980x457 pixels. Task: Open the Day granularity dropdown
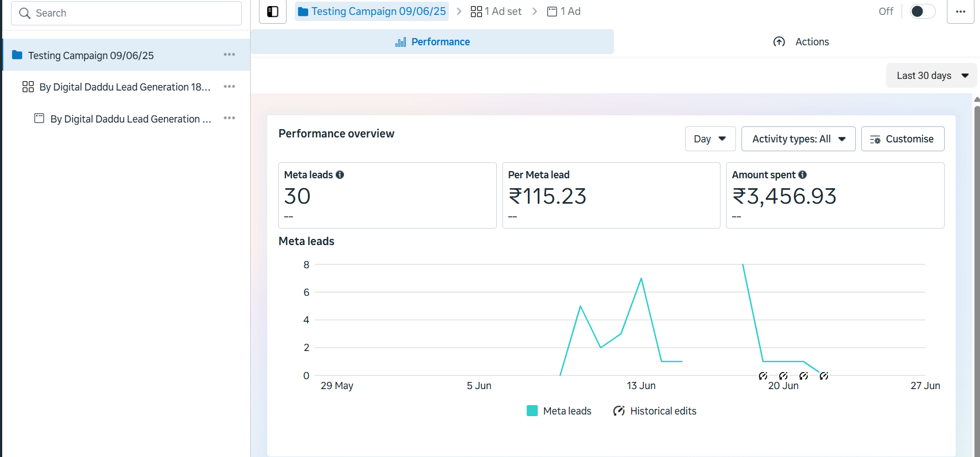[x=710, y=139]
